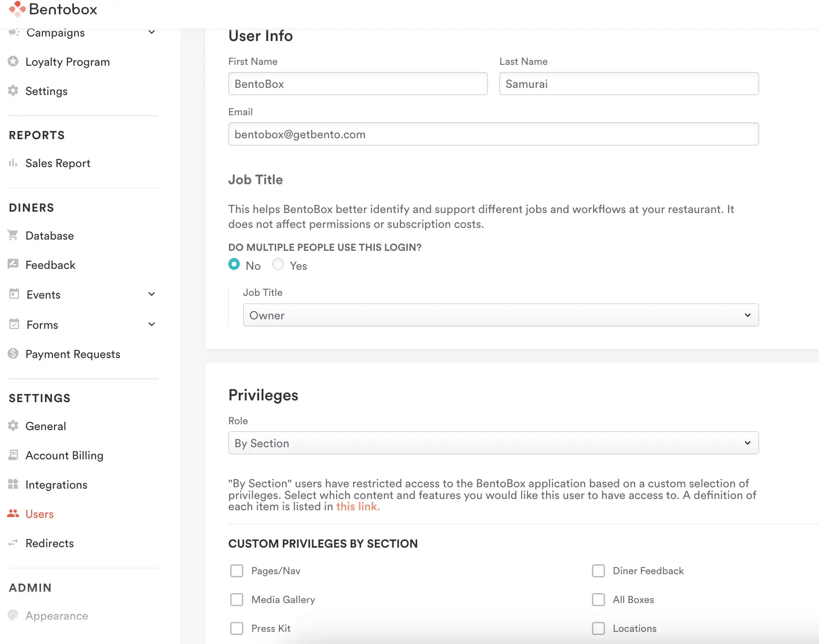Open the Integrations settings page
The width and height of the screenshot is (819, 644).
click(56, 485)
